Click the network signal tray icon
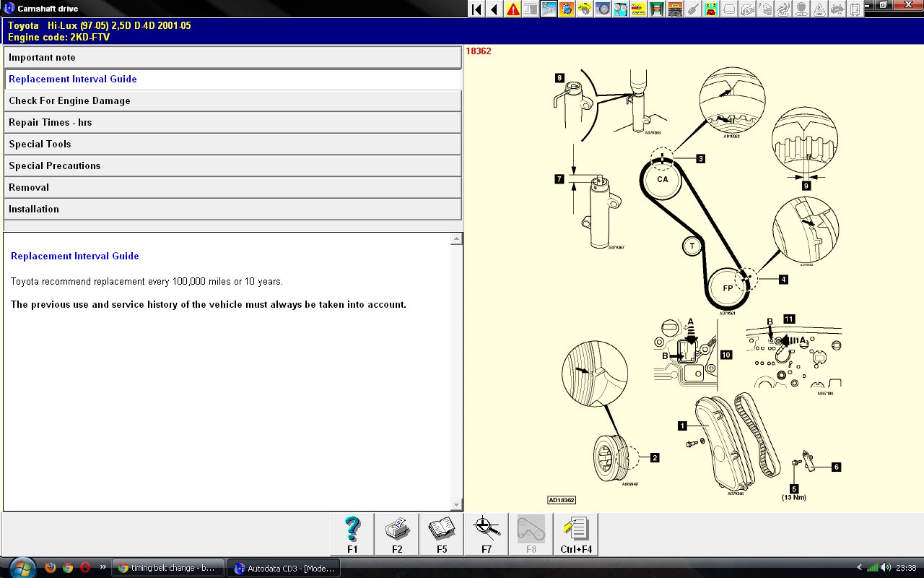This screenshot has width=924, height=578. point(872,568)
